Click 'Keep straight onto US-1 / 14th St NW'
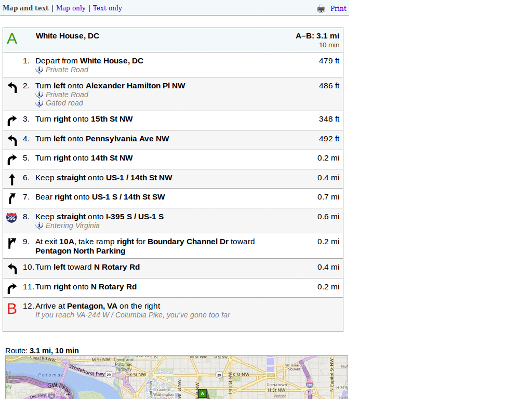This screenshot has height=399, width=532. 103,178
